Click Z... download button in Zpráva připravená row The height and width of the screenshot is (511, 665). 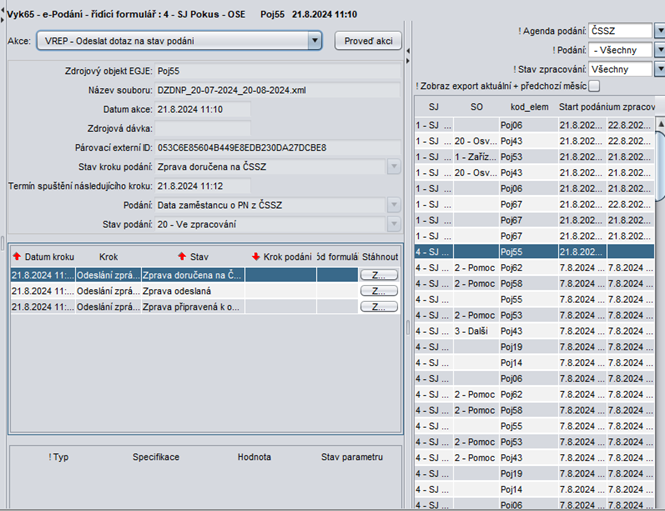pos(379,307)
